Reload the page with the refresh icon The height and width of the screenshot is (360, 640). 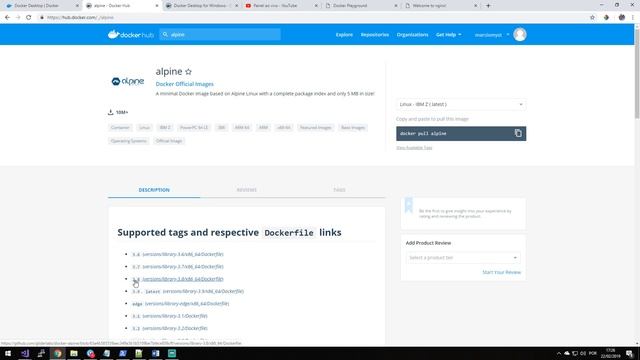pos(29,18)
